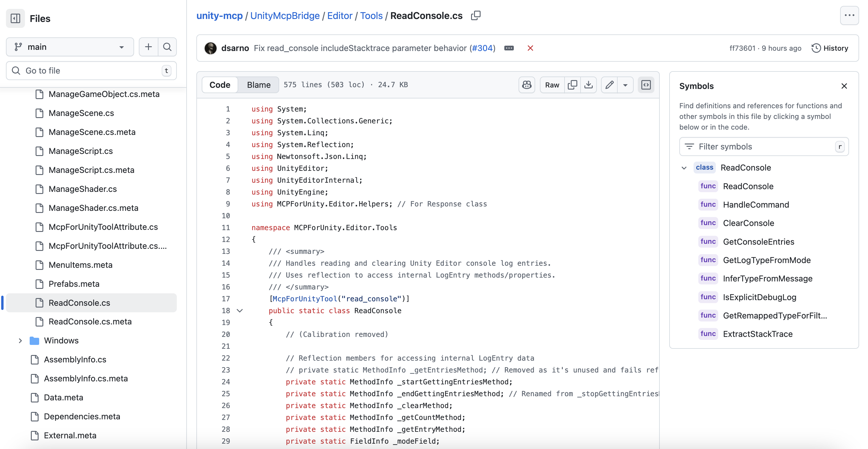Collapse ReadConsole class in Symbols list
The width and height of the screenshot is (868, 449).
[684, 168]
